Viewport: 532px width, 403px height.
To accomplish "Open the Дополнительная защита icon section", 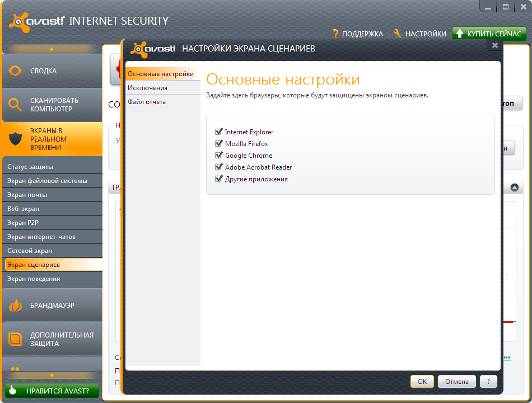I will pyautogui.click(x=15, y=339).
